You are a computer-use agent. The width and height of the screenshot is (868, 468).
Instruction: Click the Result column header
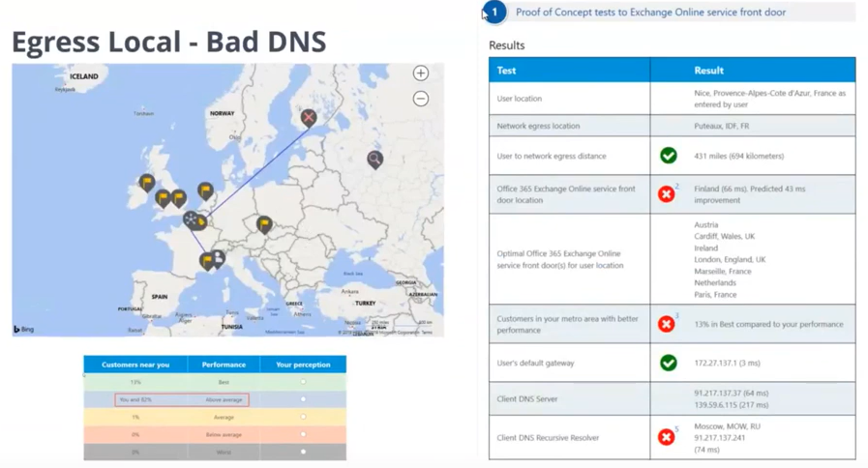(753, 71)
